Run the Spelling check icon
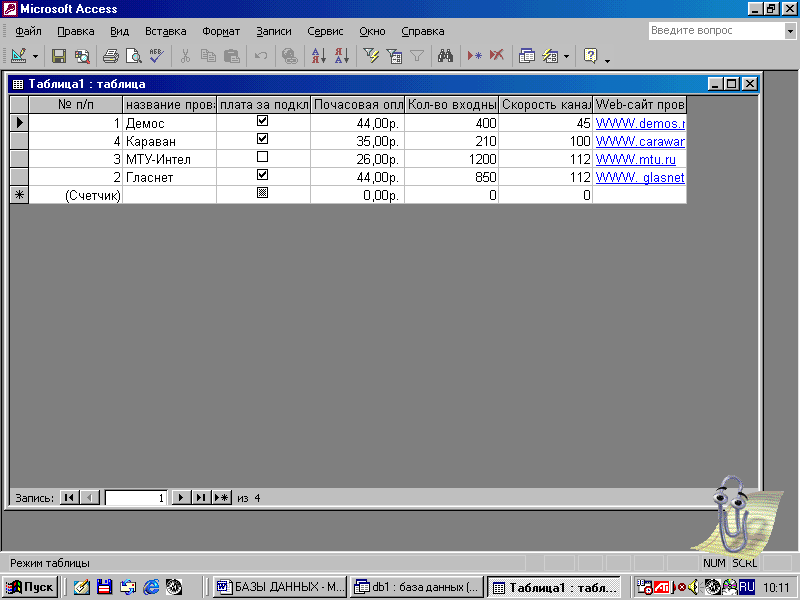The height and width of the screenshot is (600, 800). coord(157,56)
